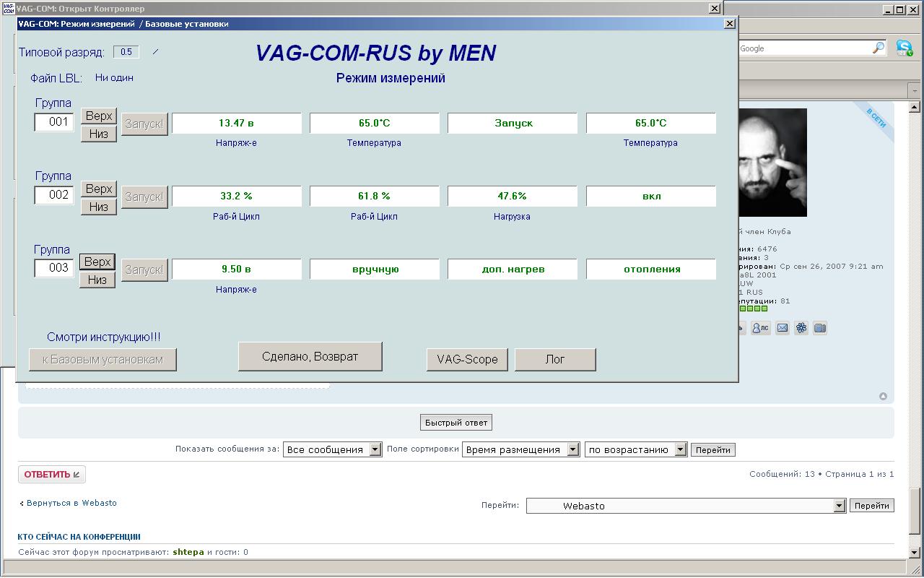Click the Вернуться в Webasto link

coord(71,503)
